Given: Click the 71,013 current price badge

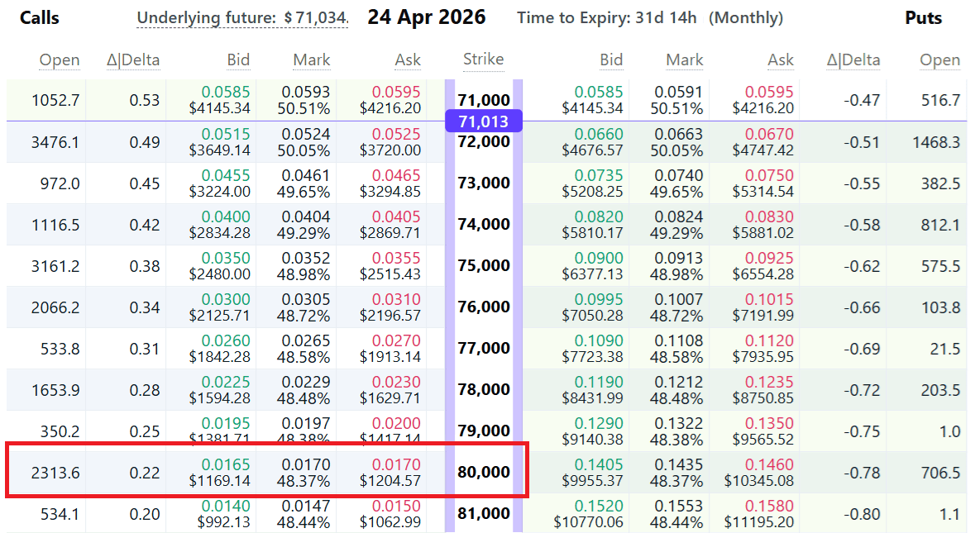Looking at the screenshot, I should point(483,121).
